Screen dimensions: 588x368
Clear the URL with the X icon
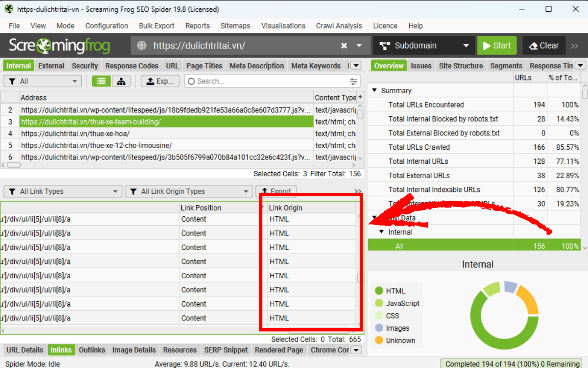point(344,46)
